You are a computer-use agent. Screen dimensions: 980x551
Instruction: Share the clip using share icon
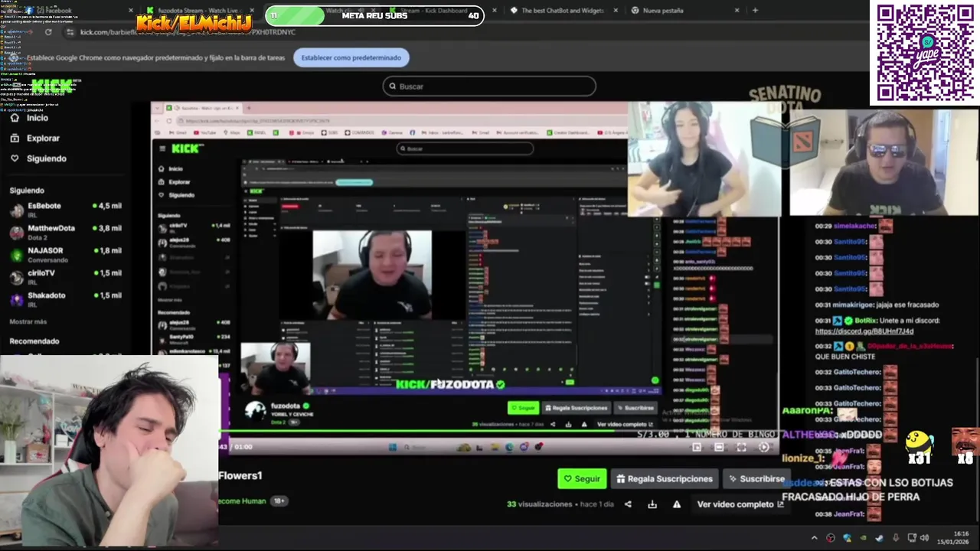tap(628, 504)
